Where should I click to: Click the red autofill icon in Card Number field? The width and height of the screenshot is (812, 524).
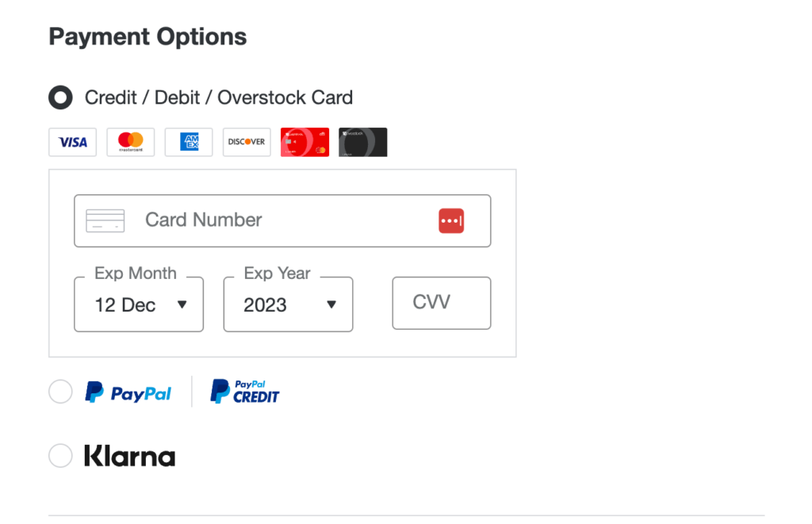point(451,220)
